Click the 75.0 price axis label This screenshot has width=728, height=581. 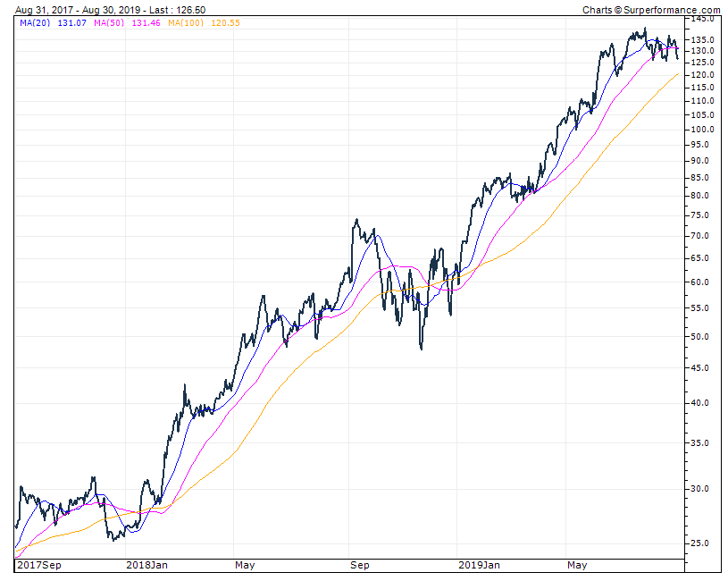(700, 215)
